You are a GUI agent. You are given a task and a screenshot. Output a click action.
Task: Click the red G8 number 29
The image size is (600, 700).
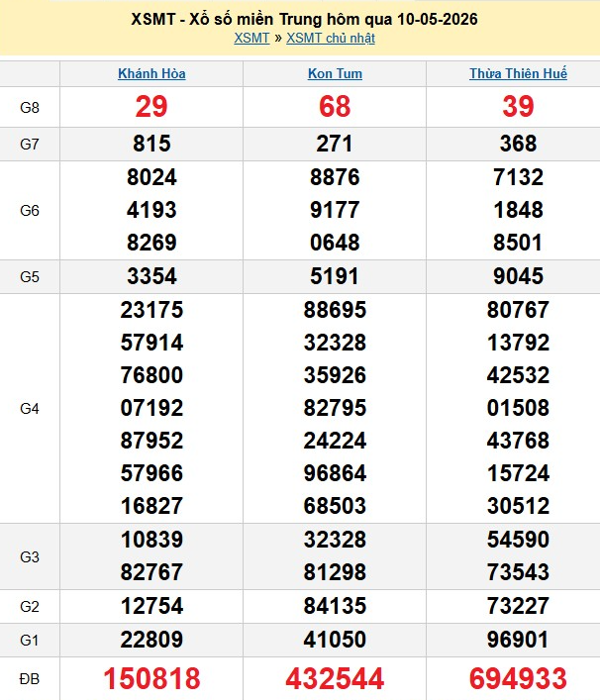(151, 107)
